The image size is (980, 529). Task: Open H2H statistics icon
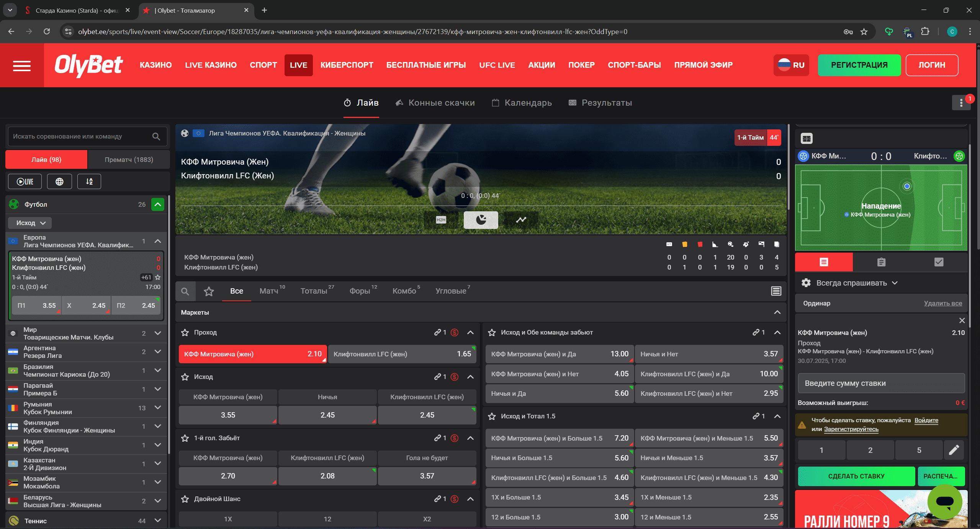tap(441, 220)
